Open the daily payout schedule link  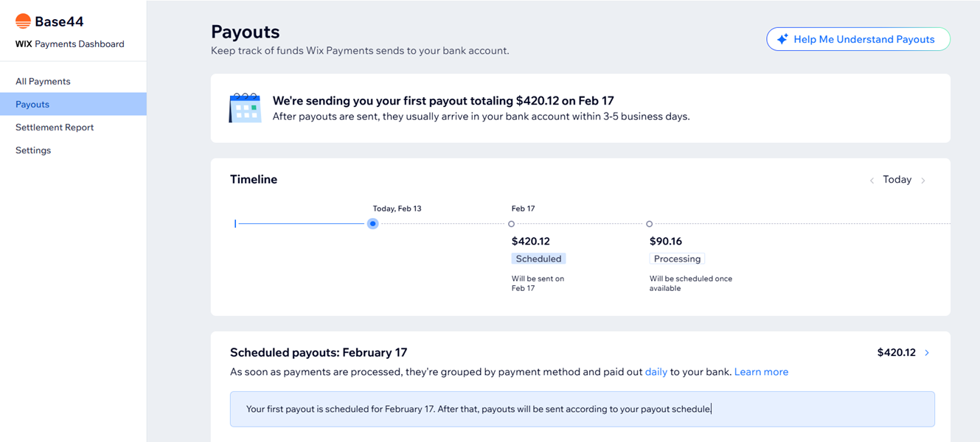656,371
